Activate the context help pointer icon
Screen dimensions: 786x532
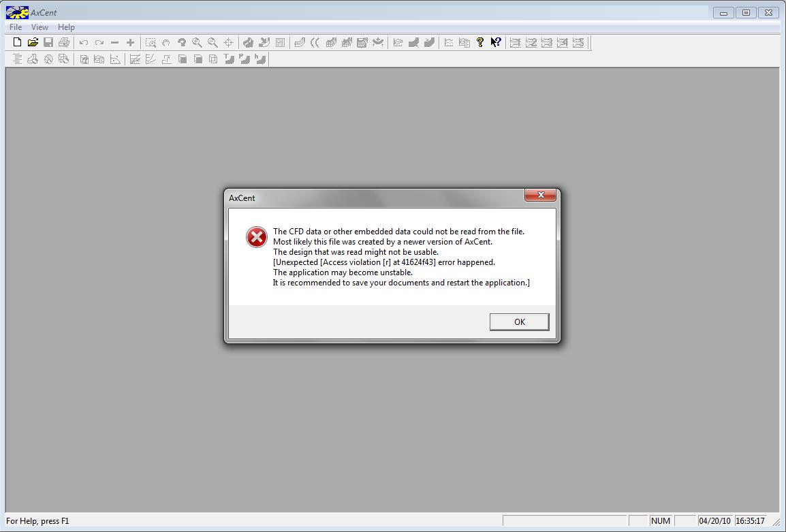[x=495, y=43]
